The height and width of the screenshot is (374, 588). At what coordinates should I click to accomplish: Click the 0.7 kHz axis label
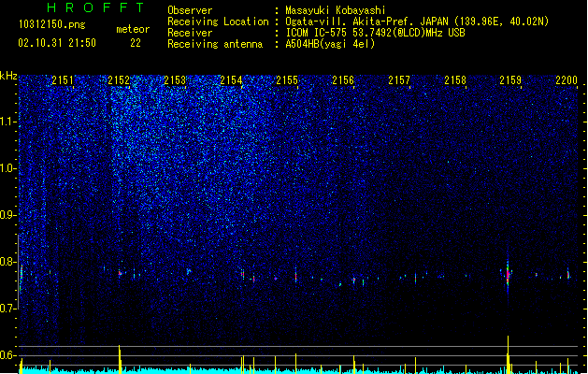(x=8, y=309)
